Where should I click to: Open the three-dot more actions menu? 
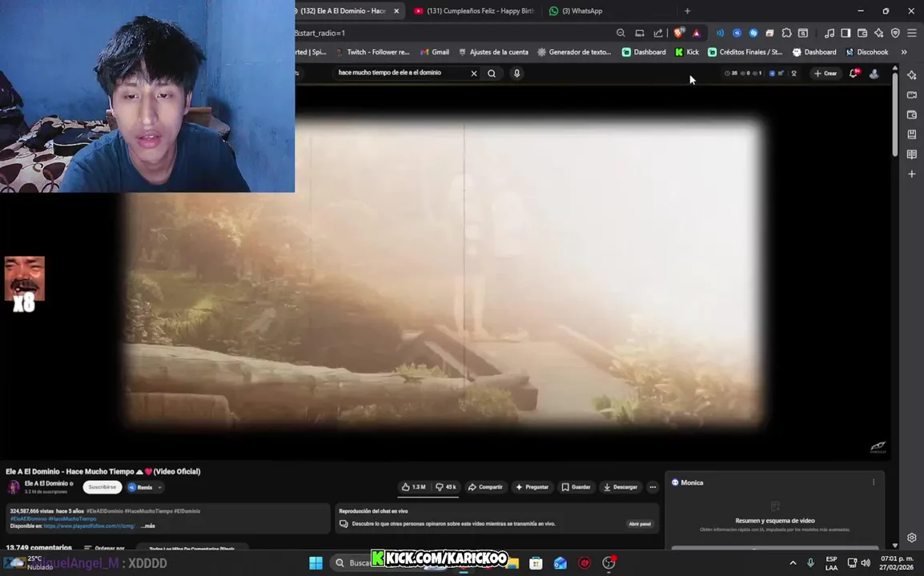pyautogui.click(x=653, y=487)
